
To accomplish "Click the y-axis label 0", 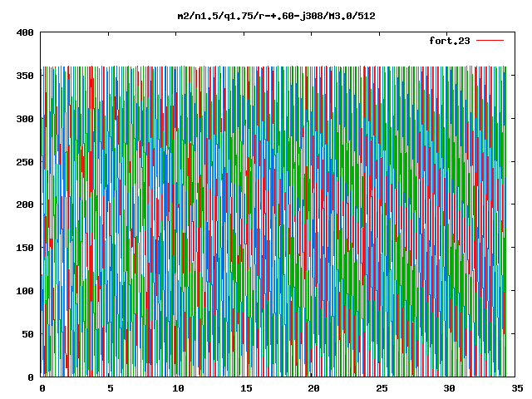I will [31, 377].
